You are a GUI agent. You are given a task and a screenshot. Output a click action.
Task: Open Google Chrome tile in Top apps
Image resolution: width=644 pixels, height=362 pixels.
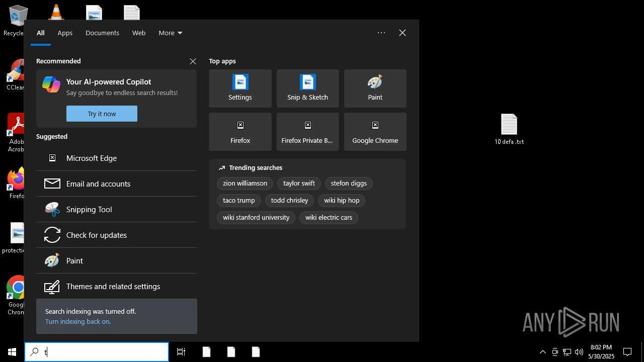(x=375, y=132)
